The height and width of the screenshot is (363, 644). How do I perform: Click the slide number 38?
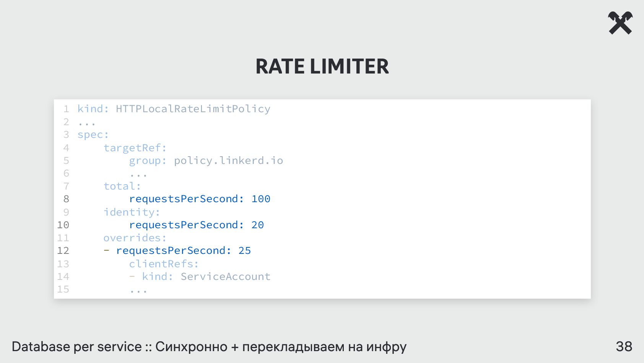[624, 347]
